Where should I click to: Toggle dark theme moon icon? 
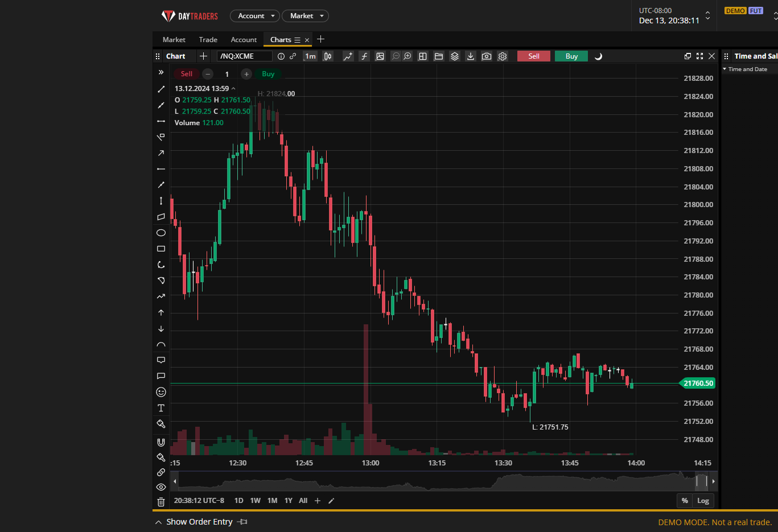(x=598, y=56)
